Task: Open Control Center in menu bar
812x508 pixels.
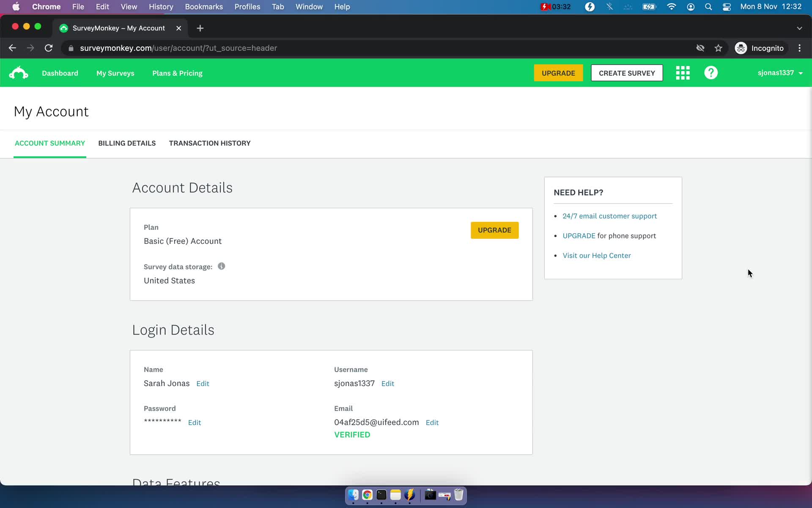Action: point(727,7)
